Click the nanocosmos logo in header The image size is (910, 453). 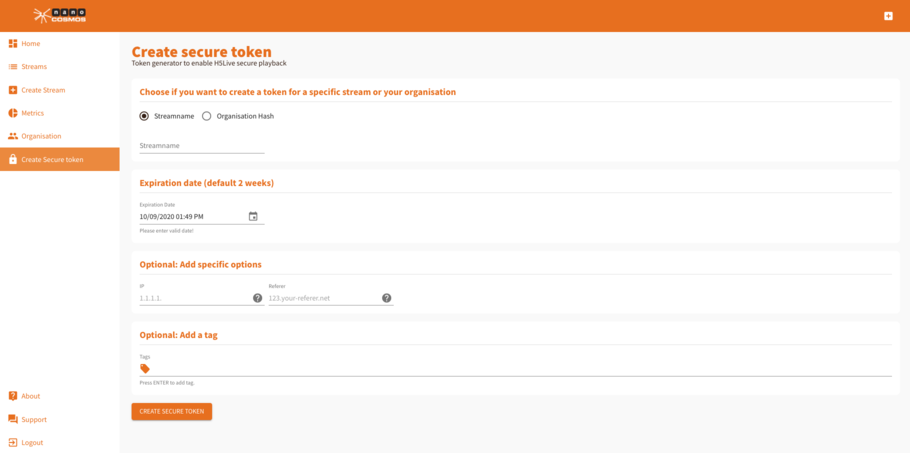click(x=60, y=15)
